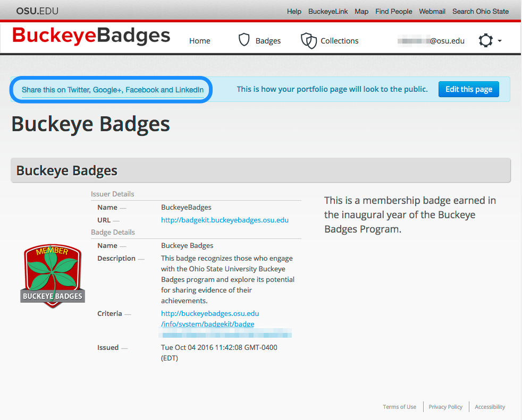This screenshot has width=522, height=420.
Task: Open the Home menu item
Action: pos(200,41)
